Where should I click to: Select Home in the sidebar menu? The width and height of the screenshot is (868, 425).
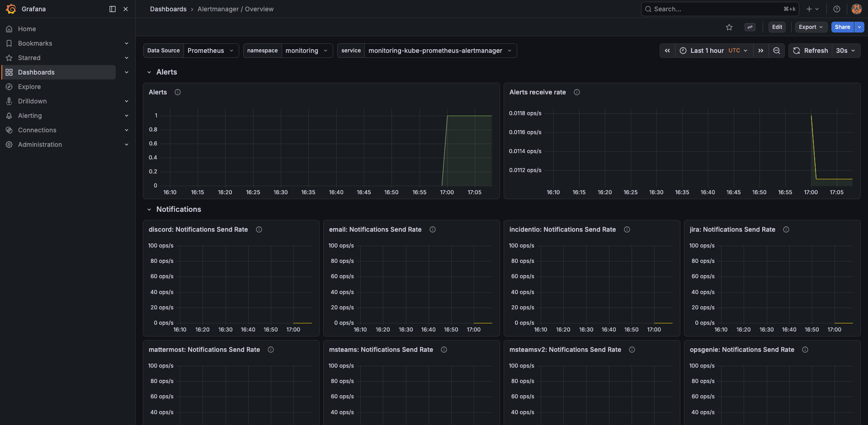click(27, 28)
